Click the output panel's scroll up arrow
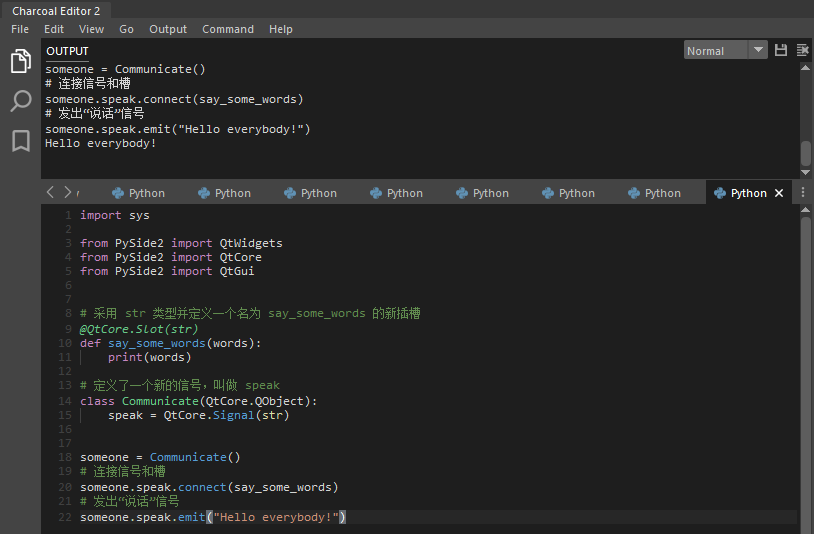Image resolution: width=814 pixels, height=534 pixels. [x=806, y=68]
